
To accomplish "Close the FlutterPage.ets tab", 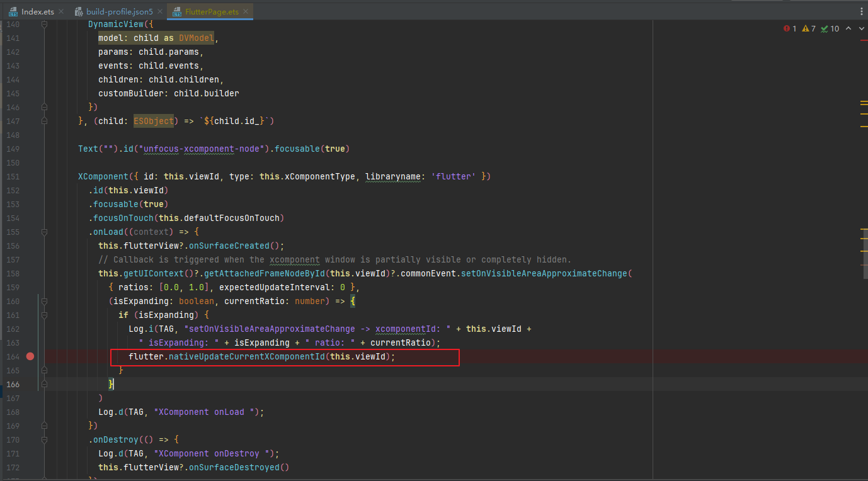I will (x=246, y=12).
